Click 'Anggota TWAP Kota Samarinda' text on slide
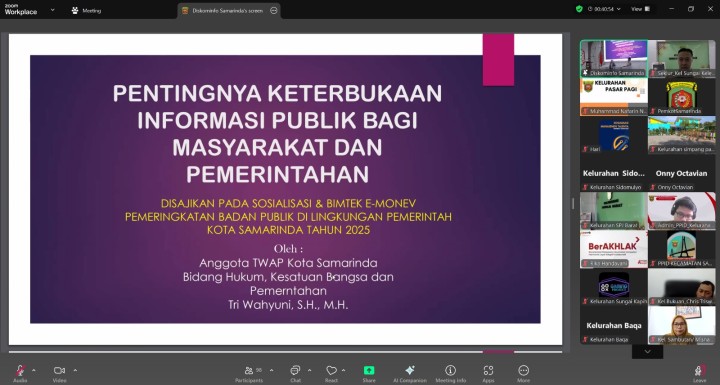 pos(288,263)
